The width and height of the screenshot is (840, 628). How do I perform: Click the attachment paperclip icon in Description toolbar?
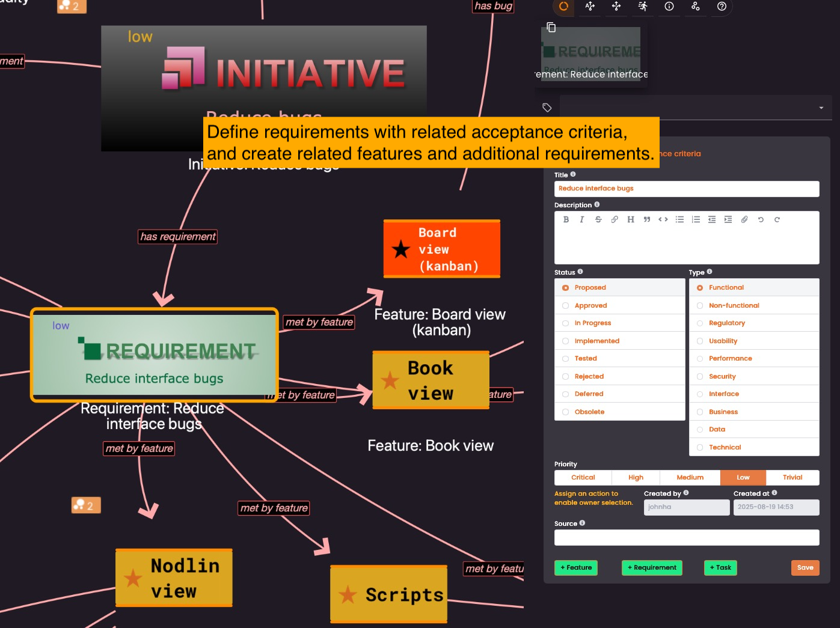[x=744, y=220]
